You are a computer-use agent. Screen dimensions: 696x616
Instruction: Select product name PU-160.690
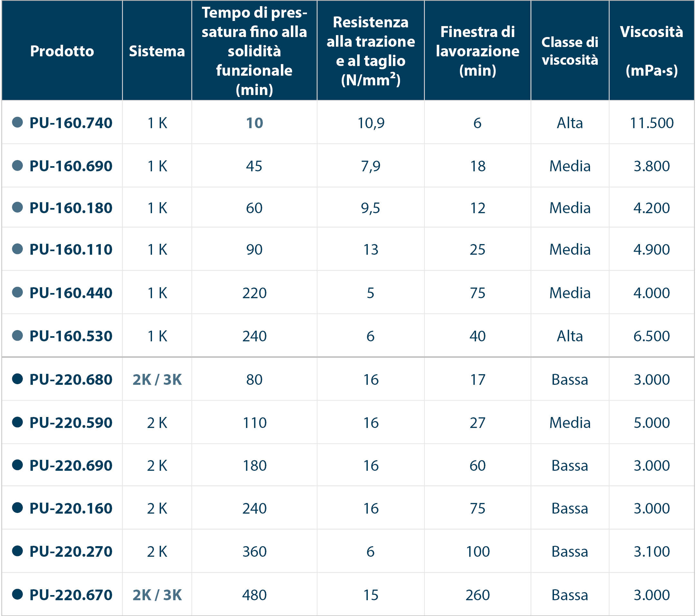pyautogui.click(x=71, y=166)
